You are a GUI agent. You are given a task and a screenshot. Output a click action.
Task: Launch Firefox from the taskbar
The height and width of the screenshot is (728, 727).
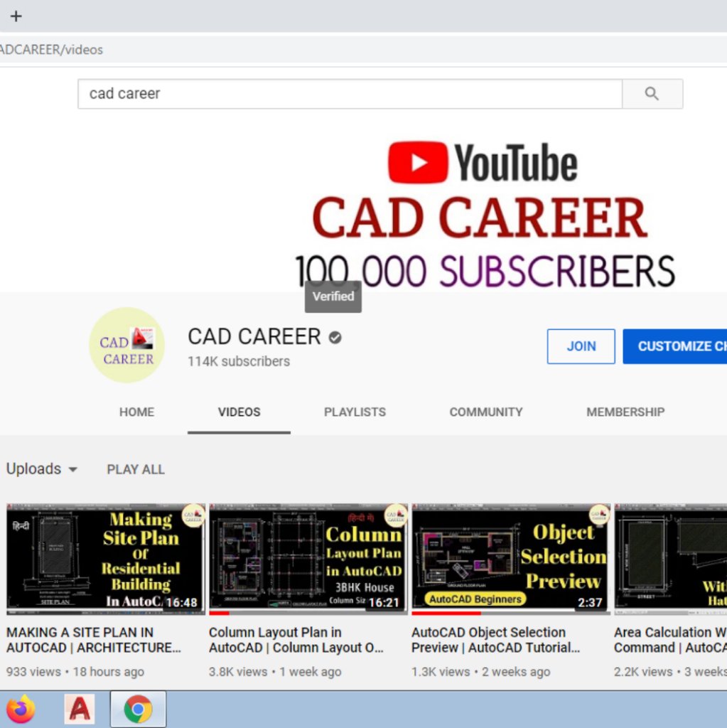[21, 709]
